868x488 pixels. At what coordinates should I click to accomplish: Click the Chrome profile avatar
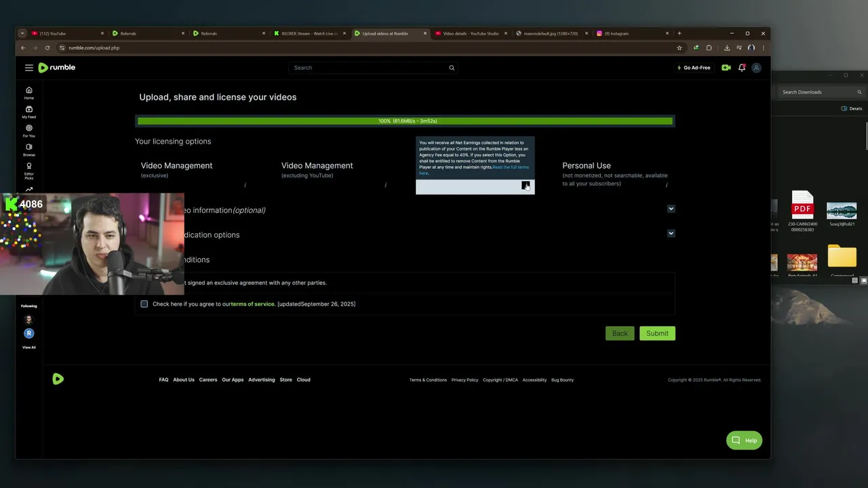point(751,48)
